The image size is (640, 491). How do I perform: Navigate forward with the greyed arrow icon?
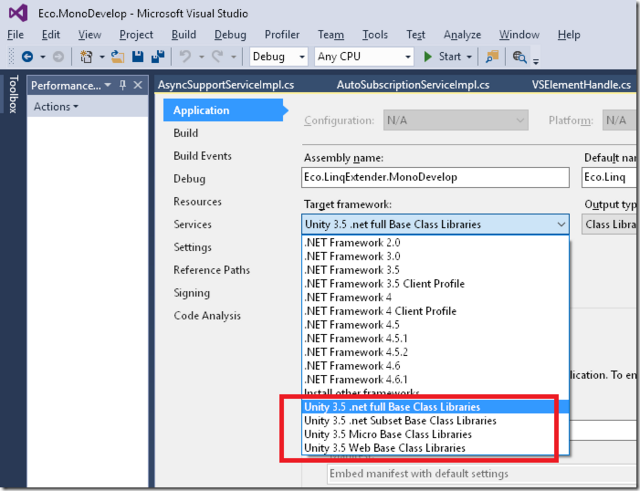58,56
